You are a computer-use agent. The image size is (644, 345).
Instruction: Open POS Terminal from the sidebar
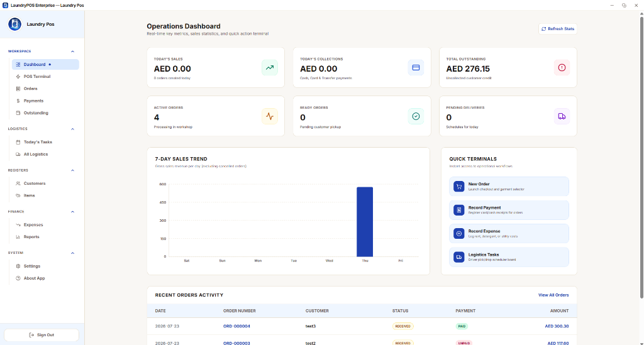point(45,77)
